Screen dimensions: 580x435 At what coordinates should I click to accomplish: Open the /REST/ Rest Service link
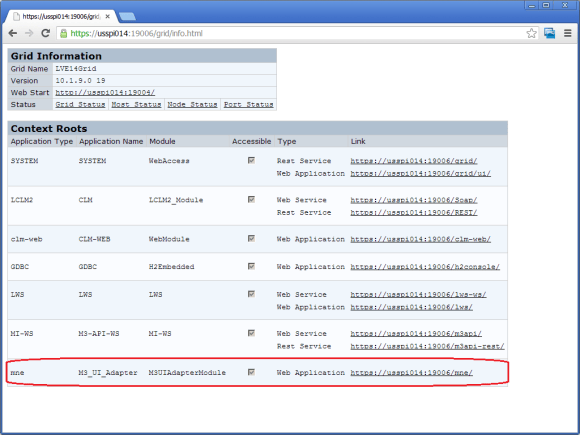coord(414,213)
